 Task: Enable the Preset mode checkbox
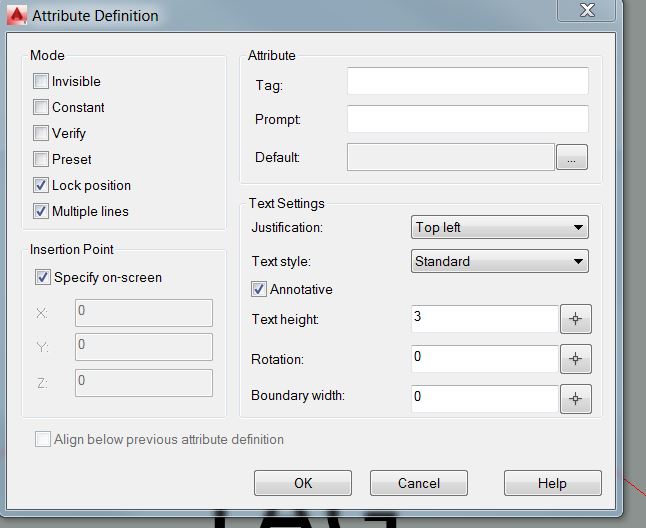(41, 159)
